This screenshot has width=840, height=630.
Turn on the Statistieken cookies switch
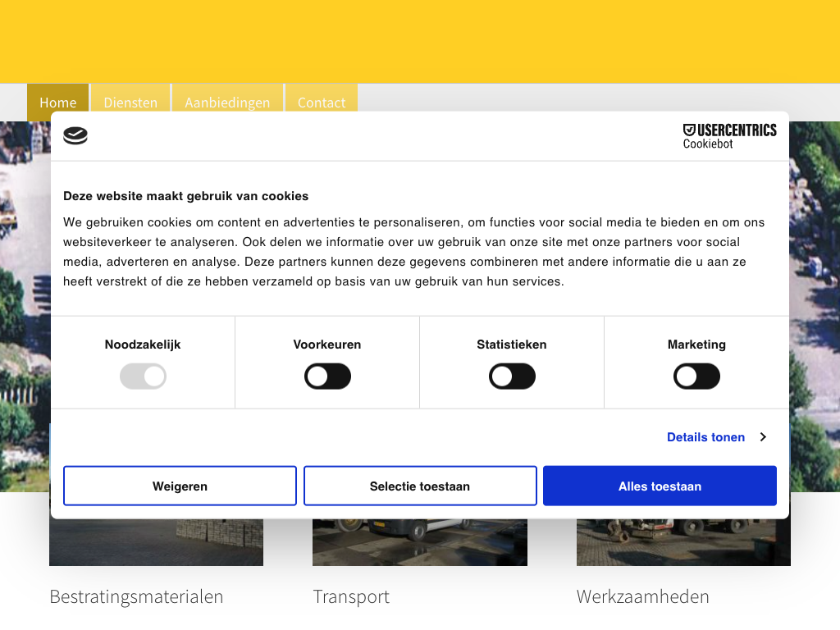512,377
